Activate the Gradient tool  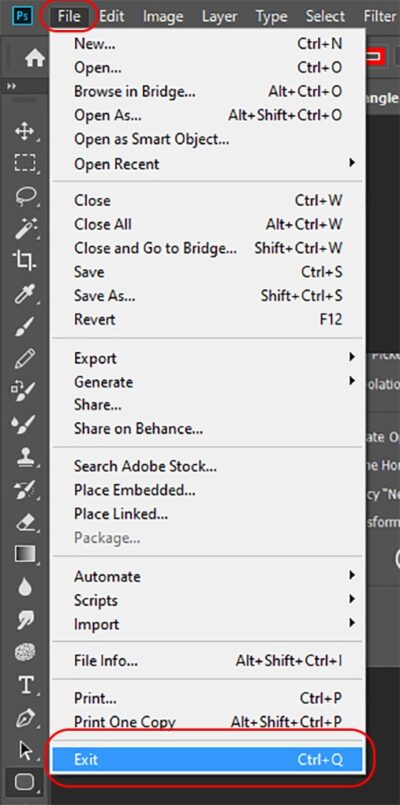pos(24,553)
